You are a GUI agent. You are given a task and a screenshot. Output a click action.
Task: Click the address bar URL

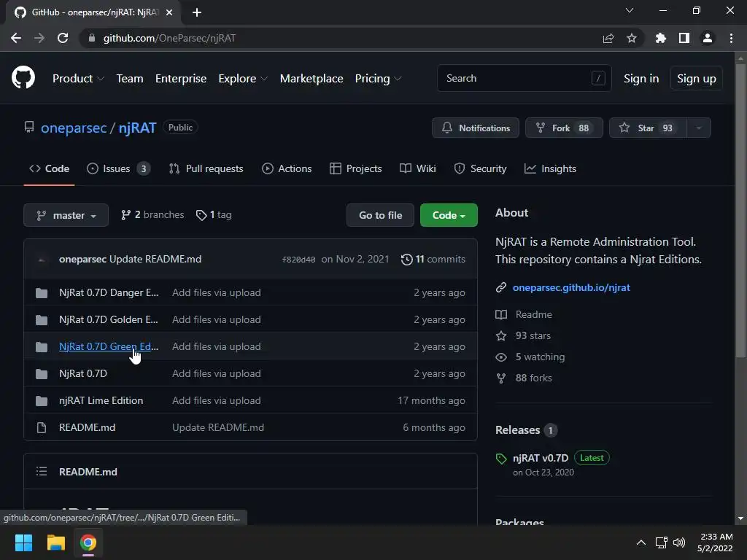click(x=169, y=38)
